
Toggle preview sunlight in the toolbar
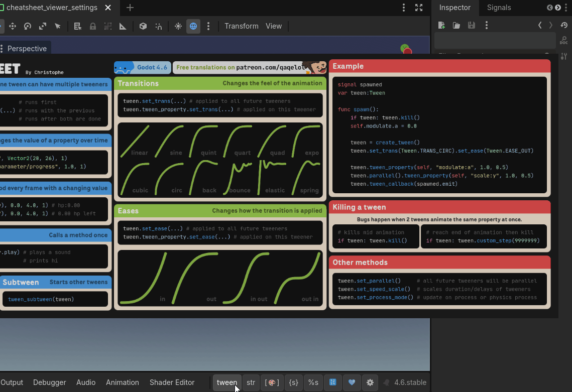[178, 26]
